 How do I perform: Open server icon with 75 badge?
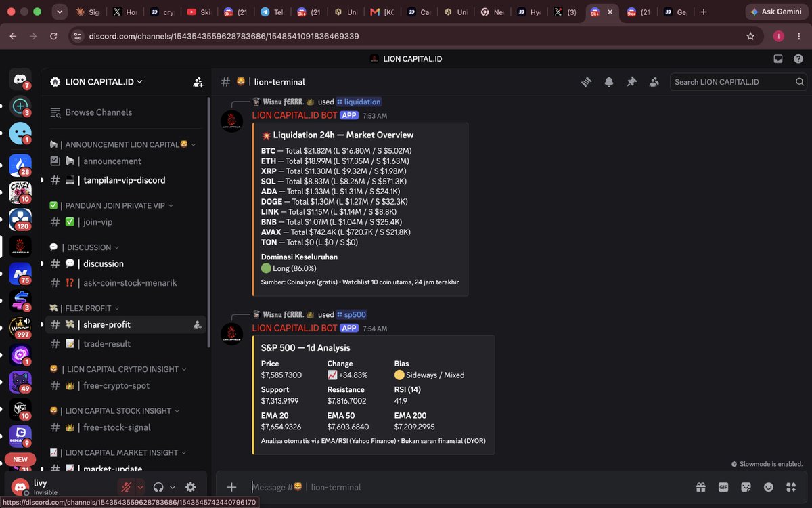point(20,273)
